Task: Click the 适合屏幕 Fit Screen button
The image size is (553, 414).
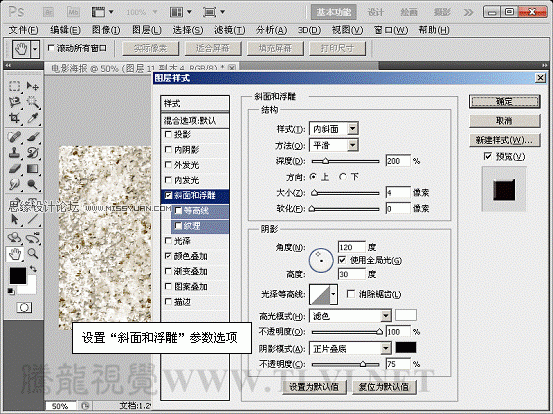Action: (213, 49)
